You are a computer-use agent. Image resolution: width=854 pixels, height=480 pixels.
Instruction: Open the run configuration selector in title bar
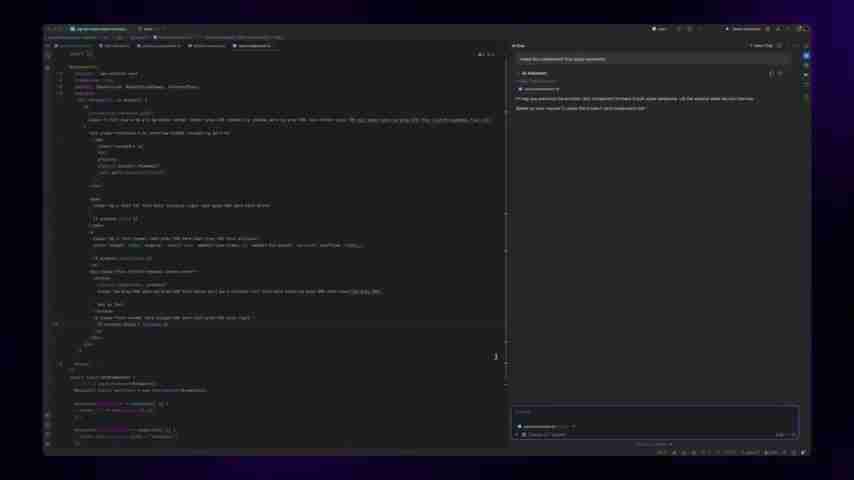(x=660, y=29)
